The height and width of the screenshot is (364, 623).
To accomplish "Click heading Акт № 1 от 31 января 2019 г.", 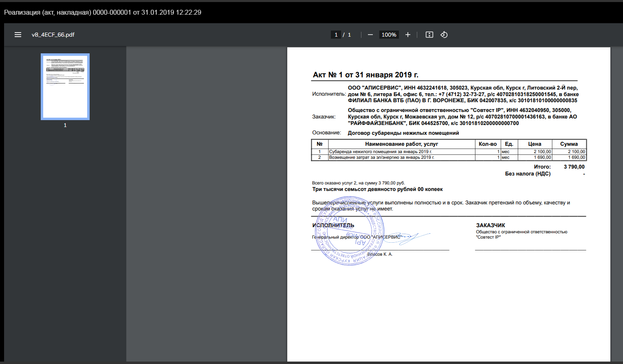I will 365,75.
